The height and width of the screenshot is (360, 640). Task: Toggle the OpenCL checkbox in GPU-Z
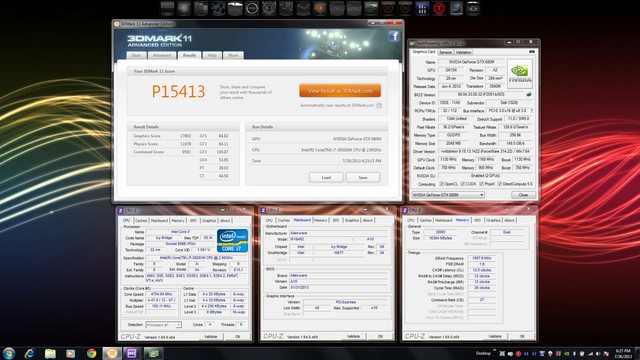(x=442, y=184)
